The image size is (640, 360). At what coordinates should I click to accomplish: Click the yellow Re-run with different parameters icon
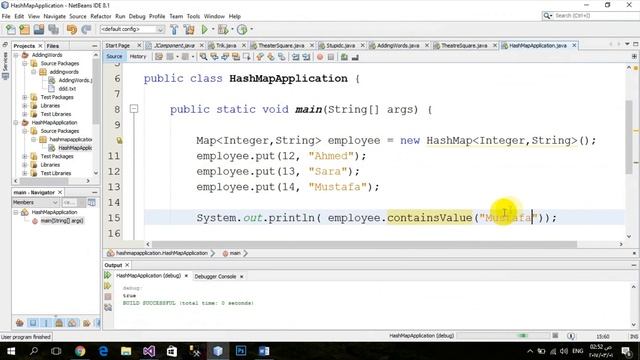pyautogui.click(x=108, y=286)
